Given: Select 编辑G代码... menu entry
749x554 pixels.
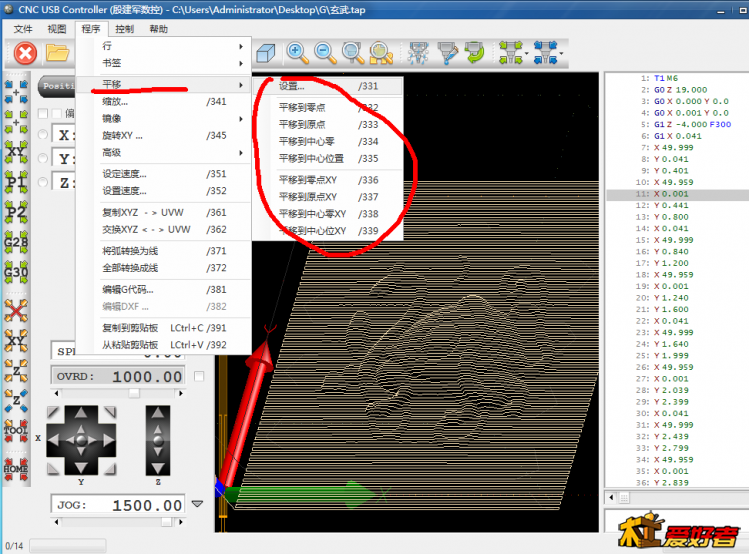Looking at the screenshot, I should coord(163,289).
